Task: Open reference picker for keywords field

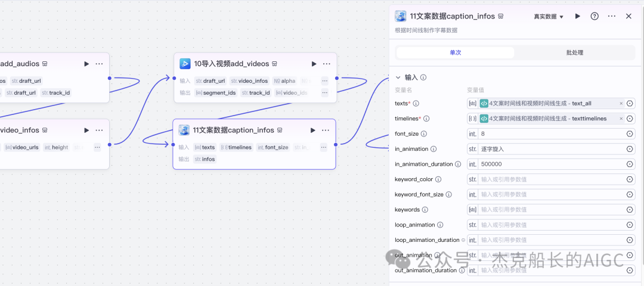Action: coord(630,210)
